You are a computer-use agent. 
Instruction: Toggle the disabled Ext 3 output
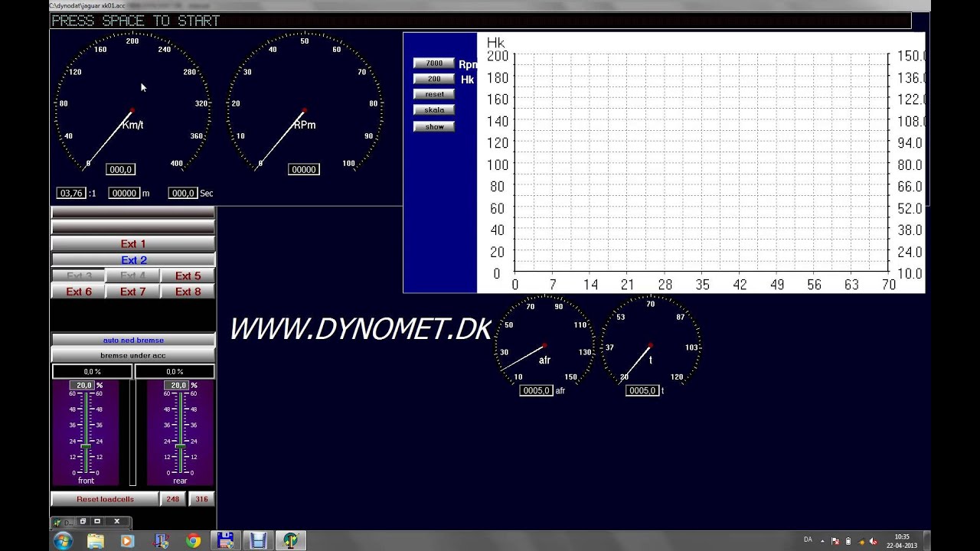(x=78, y=276)
